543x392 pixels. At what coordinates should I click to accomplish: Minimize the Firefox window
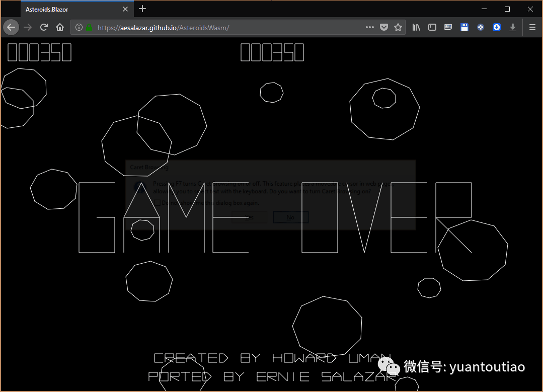point(484,9)
